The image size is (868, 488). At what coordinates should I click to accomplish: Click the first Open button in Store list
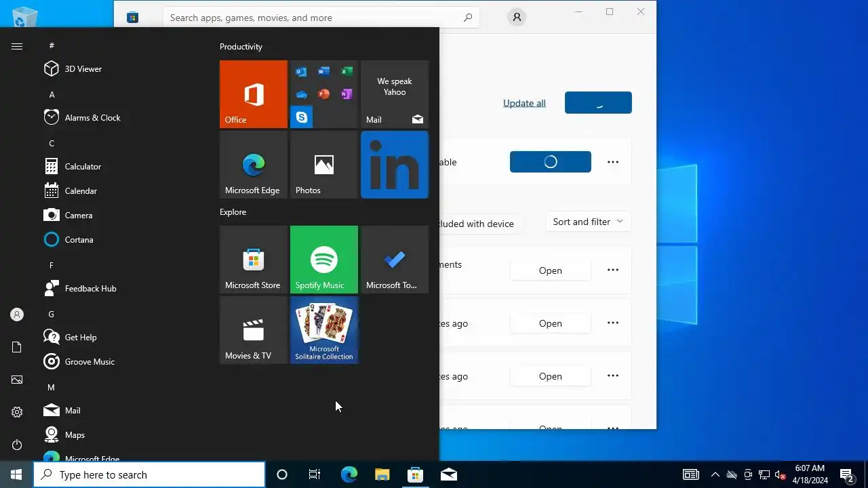551,270
